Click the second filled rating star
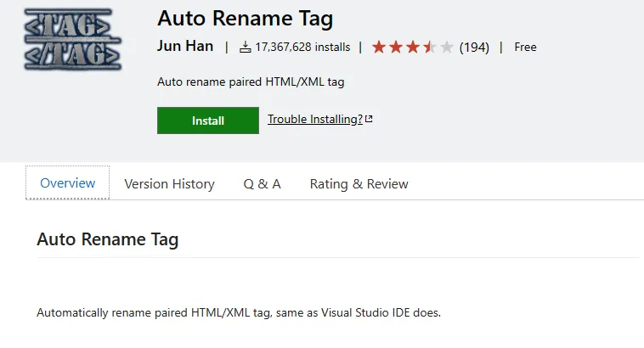The height and width of the screenshot is (348, 644). point(396,47)
